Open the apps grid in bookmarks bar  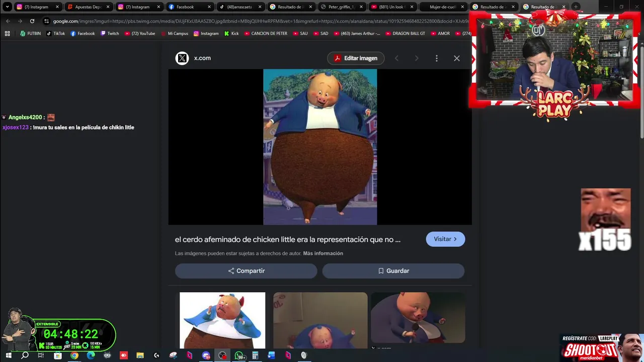pyautogui.click(x=7, y=34)
